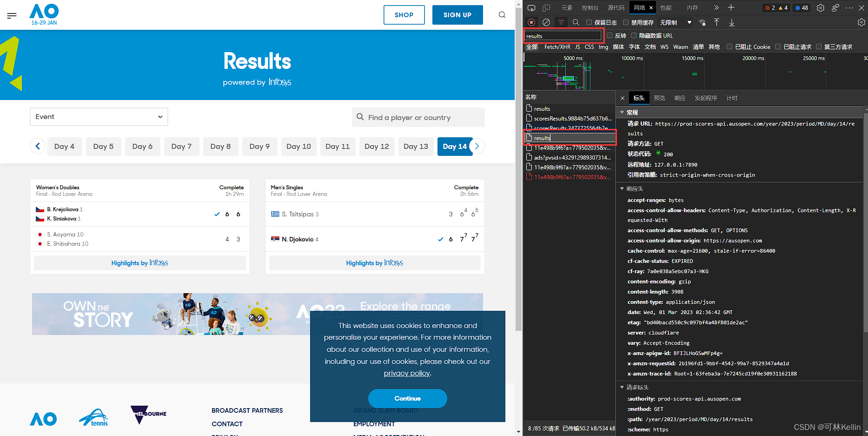Screen dimensions: 868x436
Task: Select the ads?pvsid request row
Action: pos(570,158)
